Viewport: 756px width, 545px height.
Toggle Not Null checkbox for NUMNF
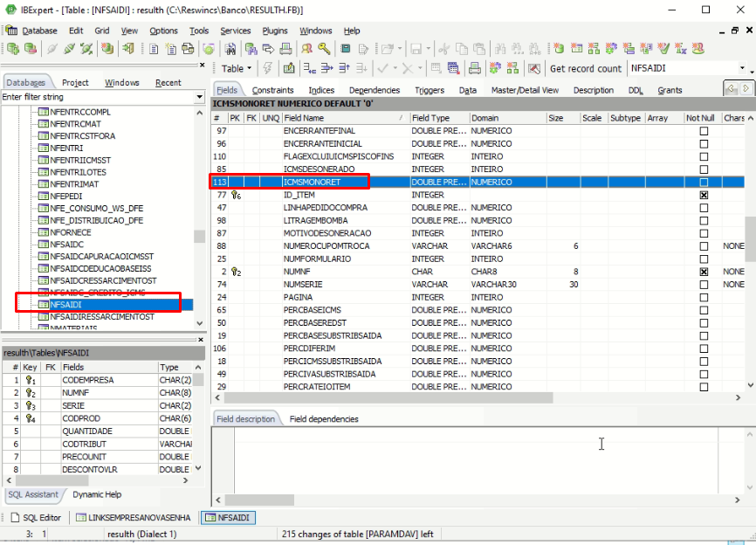704,272
